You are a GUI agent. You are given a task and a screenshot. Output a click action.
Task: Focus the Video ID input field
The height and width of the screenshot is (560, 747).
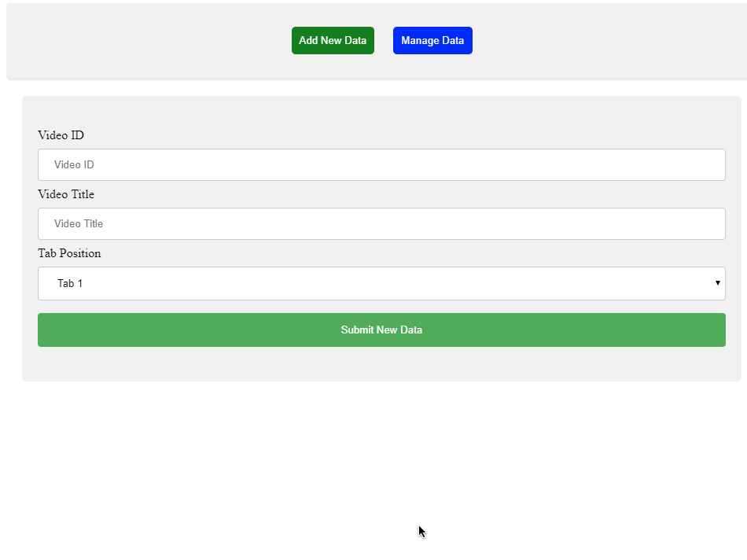coord(381,165)
